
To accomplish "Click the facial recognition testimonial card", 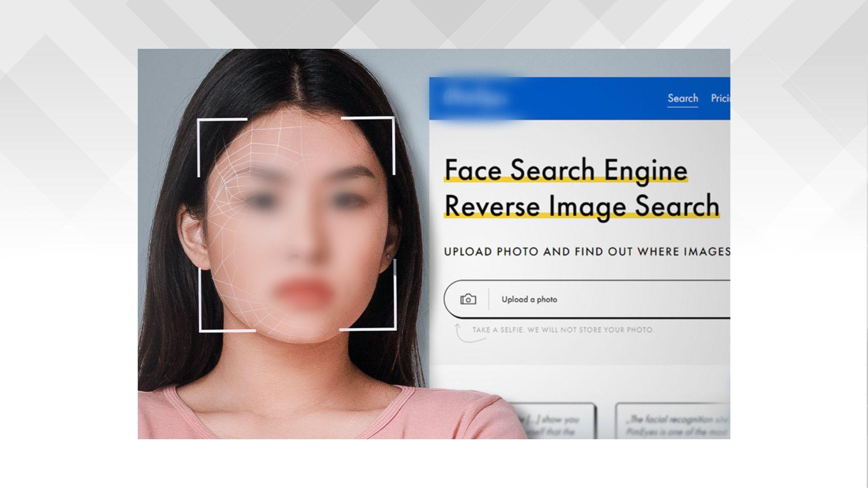I will click(673, 421).
